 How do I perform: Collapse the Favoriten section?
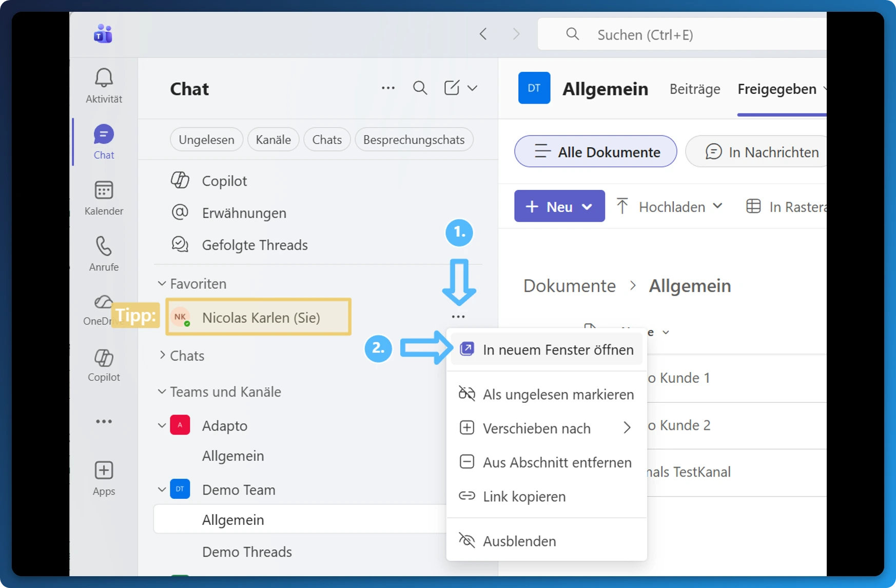(x=161, y=283)
